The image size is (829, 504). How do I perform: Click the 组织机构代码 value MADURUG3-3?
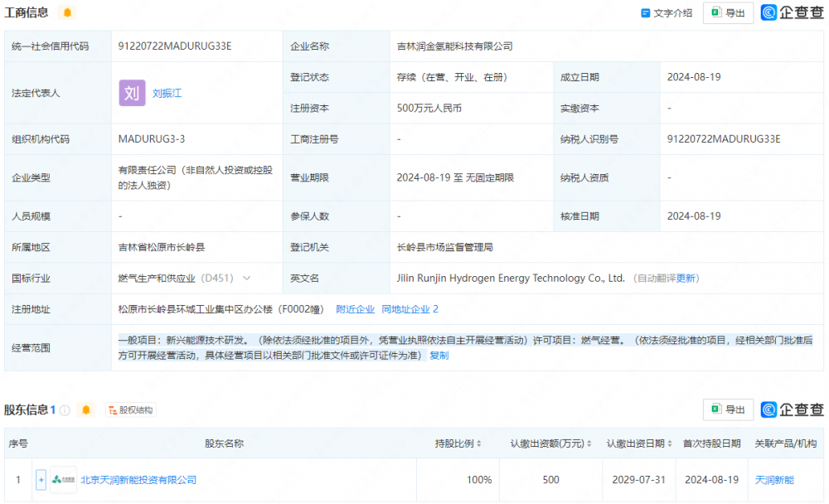[152, 139]
